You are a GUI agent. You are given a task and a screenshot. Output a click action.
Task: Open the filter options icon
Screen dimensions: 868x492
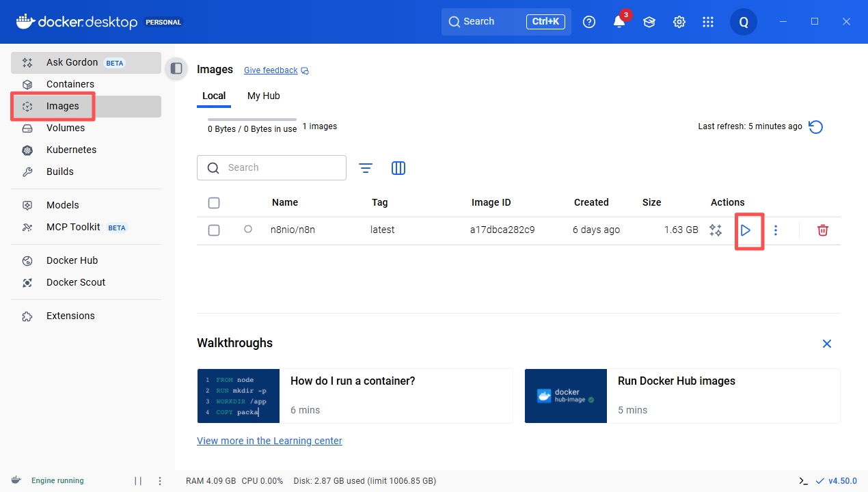click(366, 168)
